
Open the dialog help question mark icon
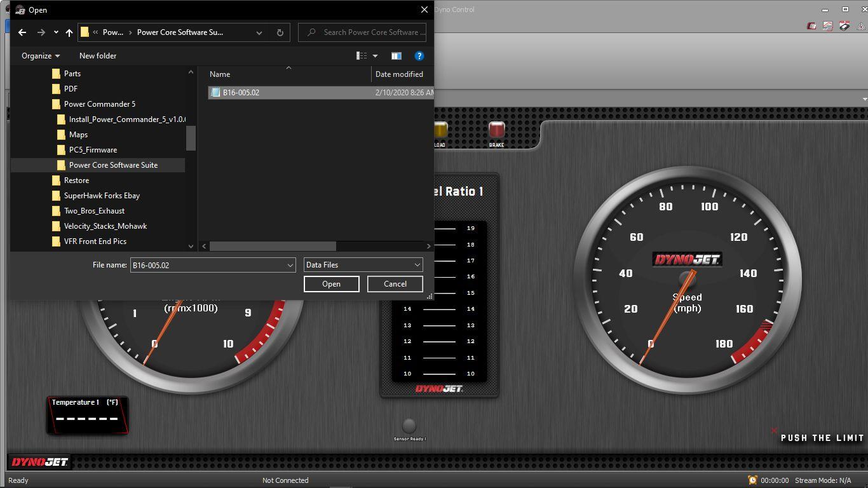click(x=419, y=56)
